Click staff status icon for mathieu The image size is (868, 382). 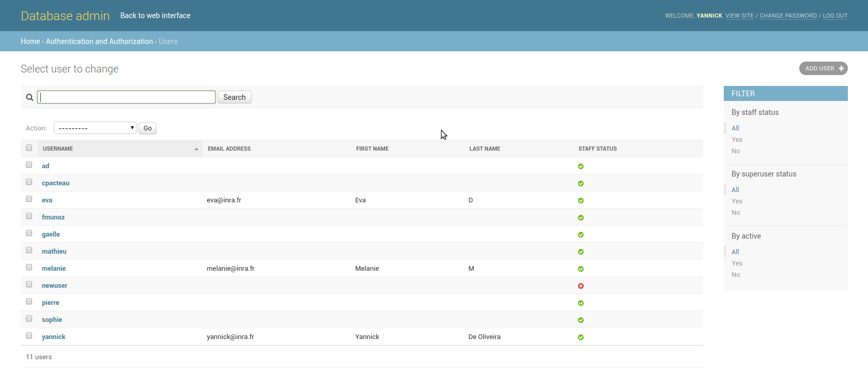click(581, 252)
